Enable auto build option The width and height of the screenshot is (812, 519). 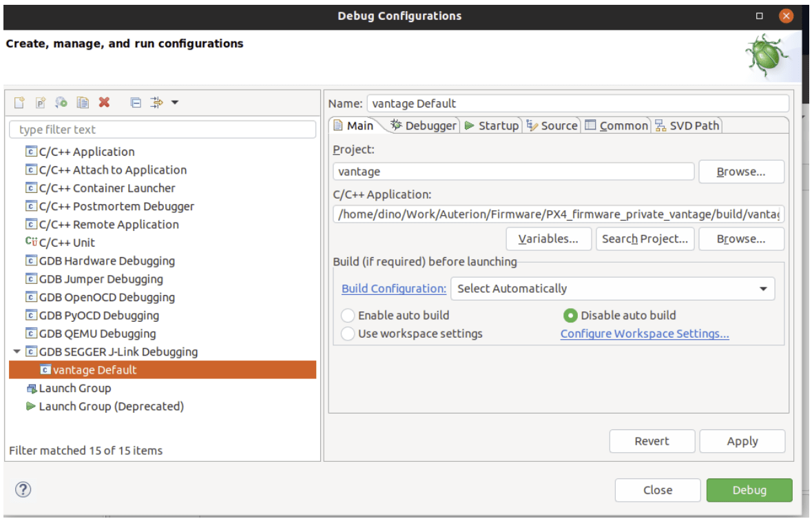pos(348,315)
